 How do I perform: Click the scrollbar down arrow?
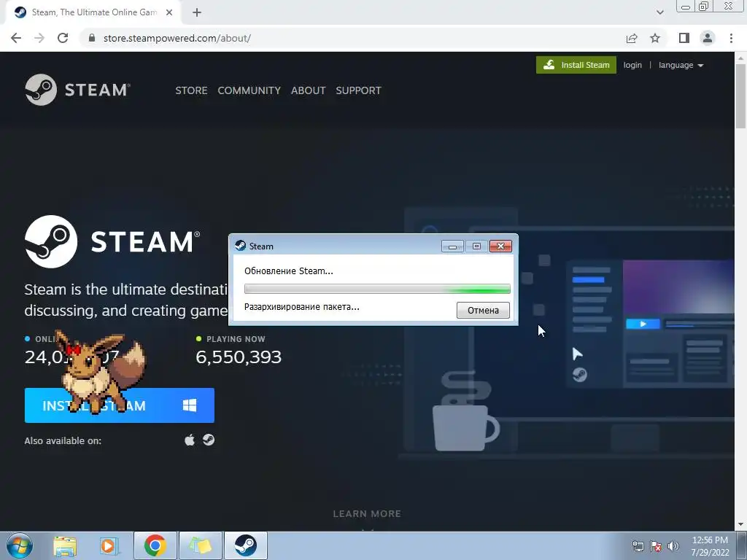pos(740,525)
